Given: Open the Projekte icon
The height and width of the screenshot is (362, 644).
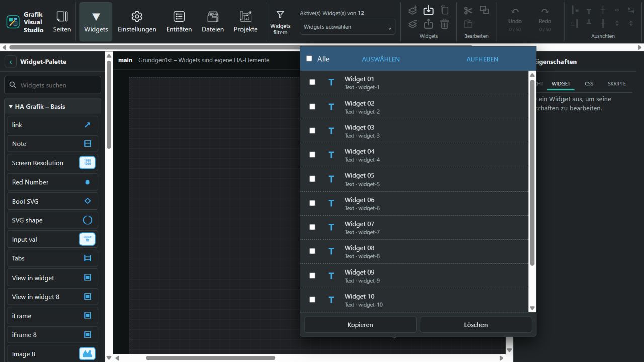Looking at the screenshot, I should click(246, 16).
